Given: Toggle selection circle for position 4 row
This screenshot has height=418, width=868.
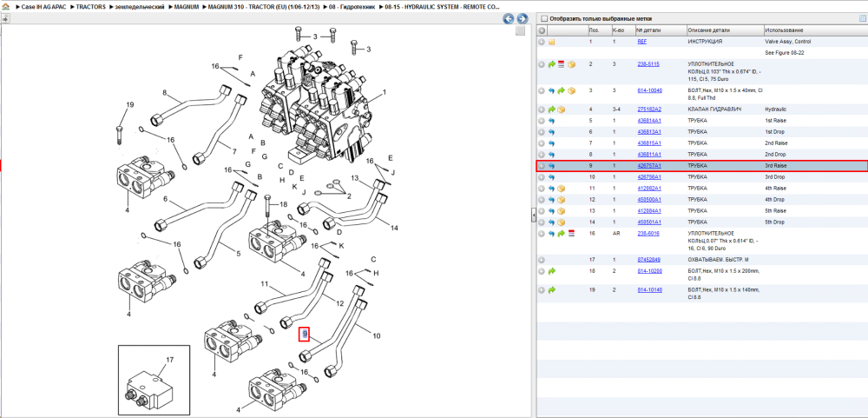Looking at the screenshot, I should click(542, 109).
